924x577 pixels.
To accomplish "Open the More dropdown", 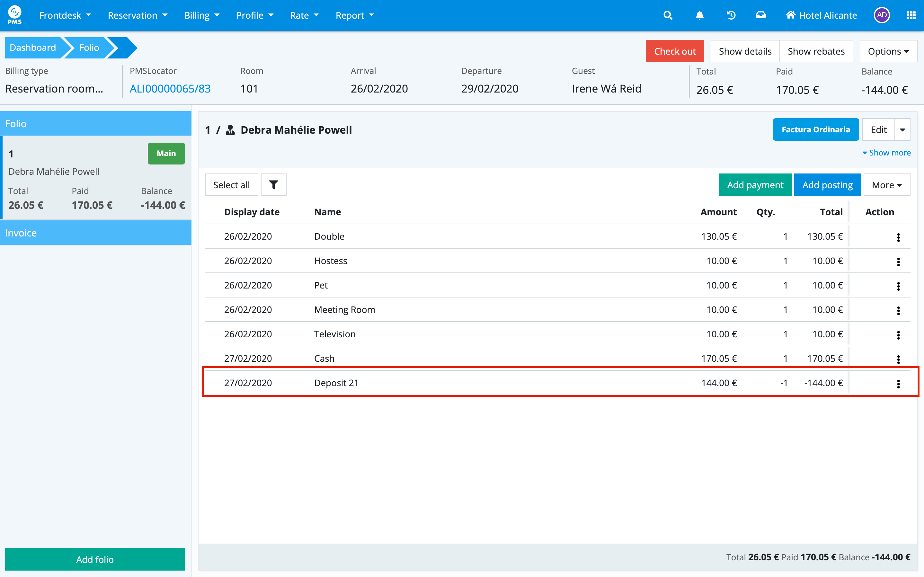I will [886, 185].
